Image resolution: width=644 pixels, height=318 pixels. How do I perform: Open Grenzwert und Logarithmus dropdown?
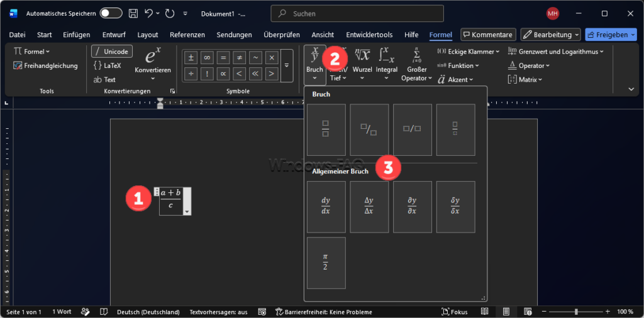pos(556,52)
